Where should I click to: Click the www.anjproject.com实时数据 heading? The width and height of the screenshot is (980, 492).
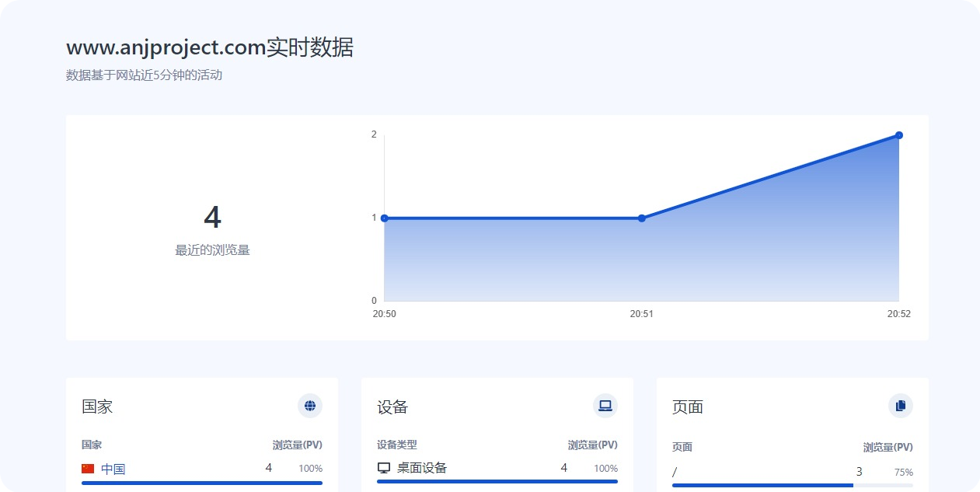pyautogui.click(x=210, y=47)
